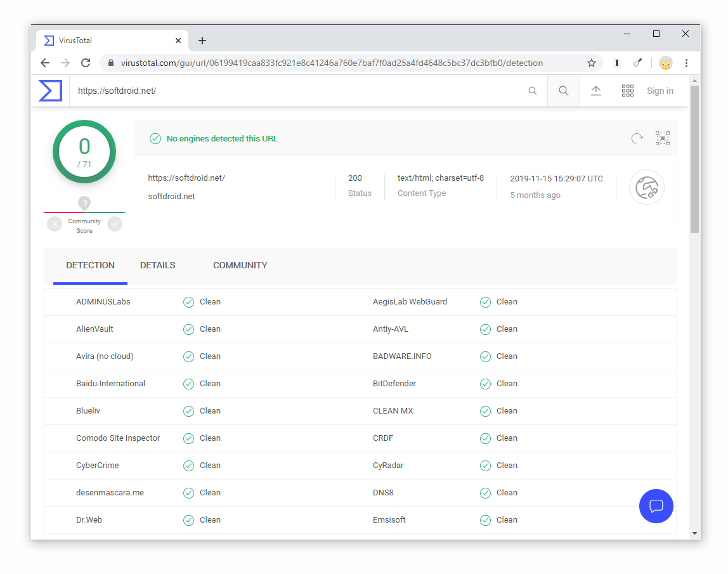This screenshot has height=574, width=728.
Task: Open the brush extension icon
Action: point(637,63)
